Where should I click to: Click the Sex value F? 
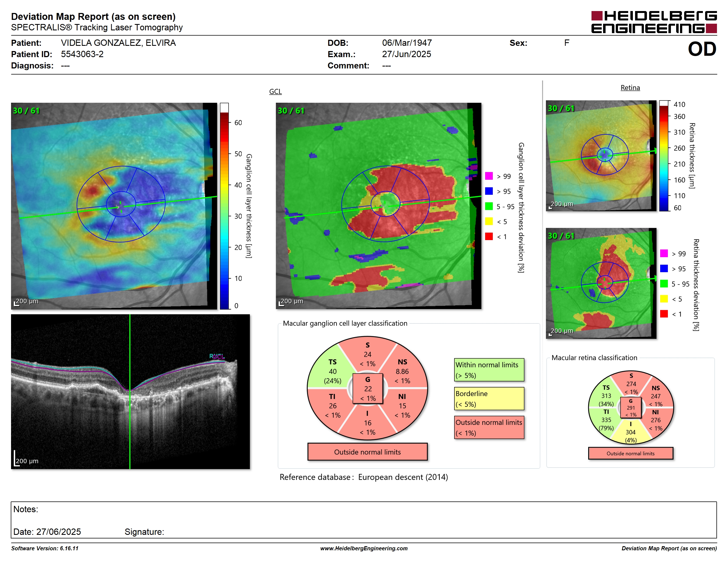click(x=566, y=43)
